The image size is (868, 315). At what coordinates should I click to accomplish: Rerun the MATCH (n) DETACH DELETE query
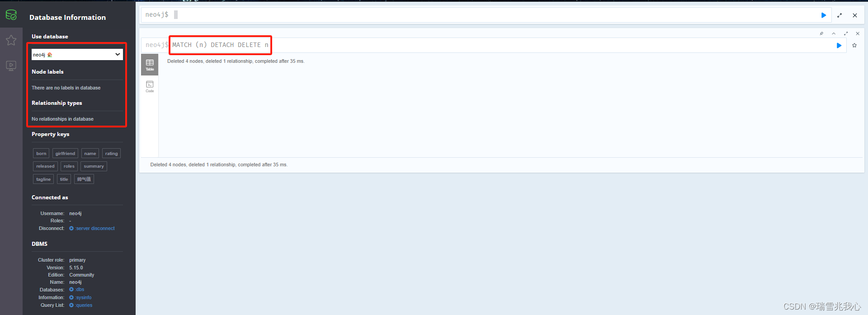[x=839, y=46]
